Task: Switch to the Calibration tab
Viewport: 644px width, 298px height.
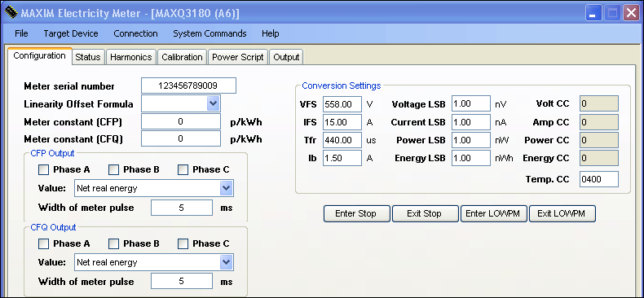Action: pos(182,57)
